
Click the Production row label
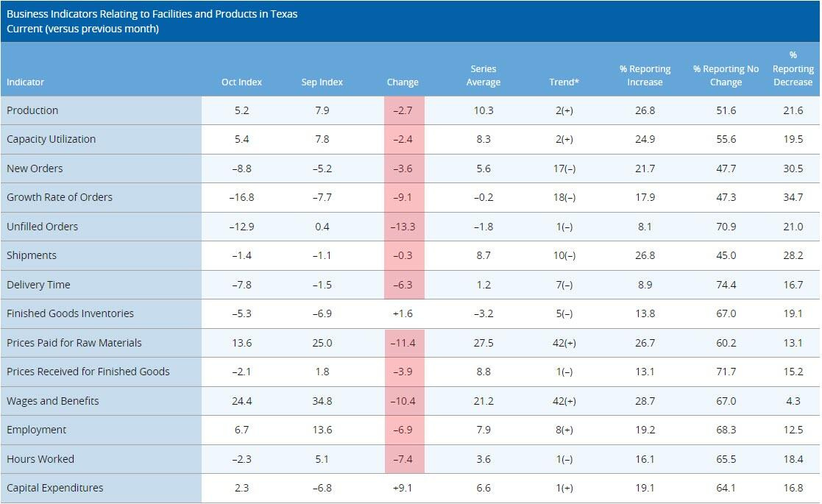pos(32,110)
